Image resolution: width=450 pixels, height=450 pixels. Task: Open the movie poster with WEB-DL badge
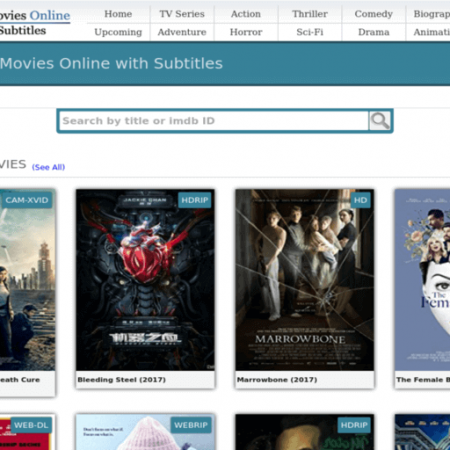click(27, 432)
